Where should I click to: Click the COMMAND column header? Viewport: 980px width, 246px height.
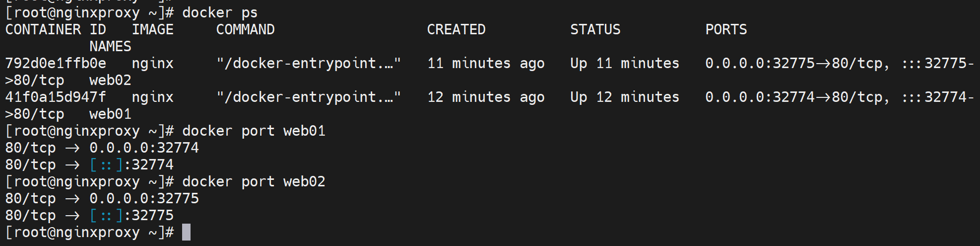click(245, 29)
